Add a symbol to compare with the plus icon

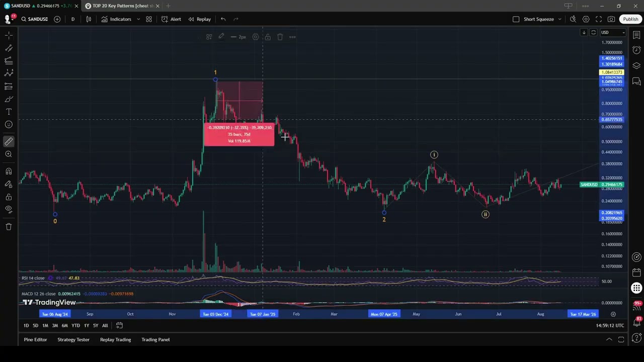pos(57,19)
